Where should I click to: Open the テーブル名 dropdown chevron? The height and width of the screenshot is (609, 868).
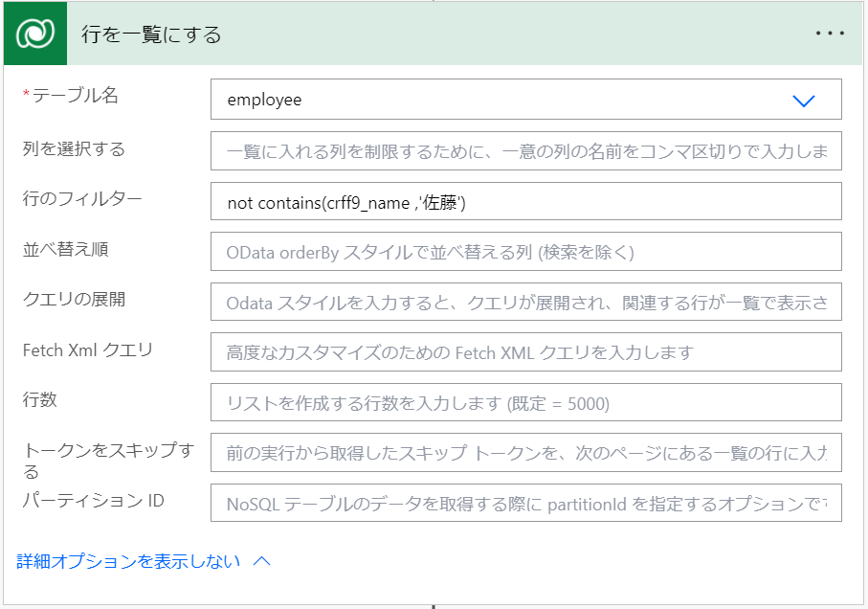point(803,101)
